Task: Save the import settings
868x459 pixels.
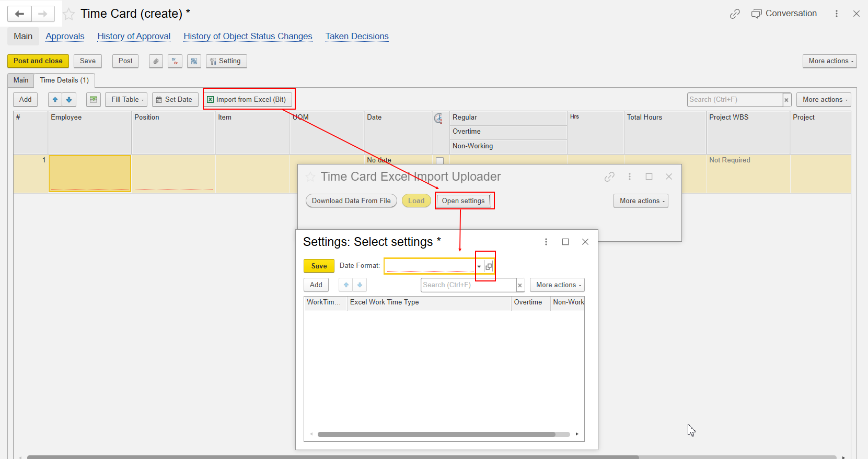Action: click(319, 266)
